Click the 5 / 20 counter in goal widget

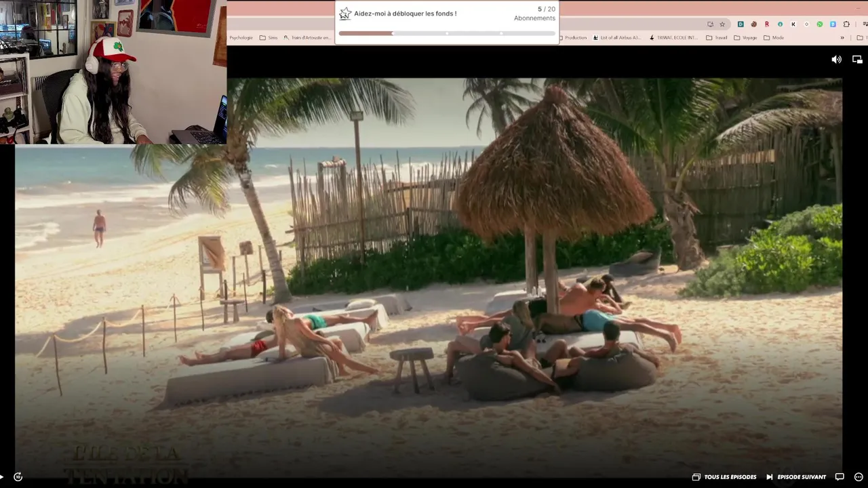point(547,9)
